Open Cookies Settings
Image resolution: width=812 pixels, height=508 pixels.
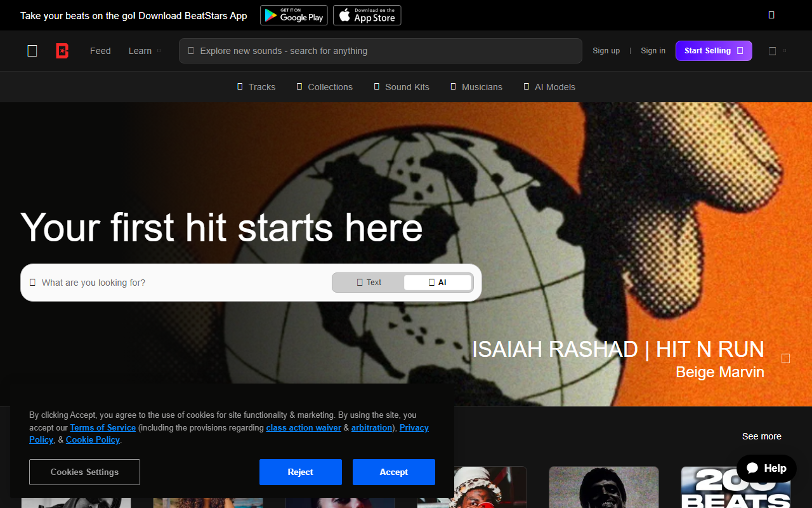[x=84, y=472]
